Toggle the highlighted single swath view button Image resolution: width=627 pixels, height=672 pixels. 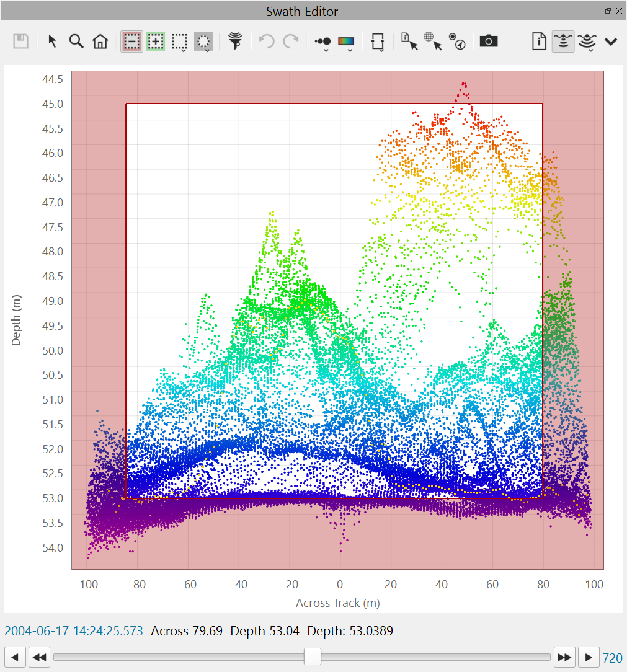tap(563, 42)
